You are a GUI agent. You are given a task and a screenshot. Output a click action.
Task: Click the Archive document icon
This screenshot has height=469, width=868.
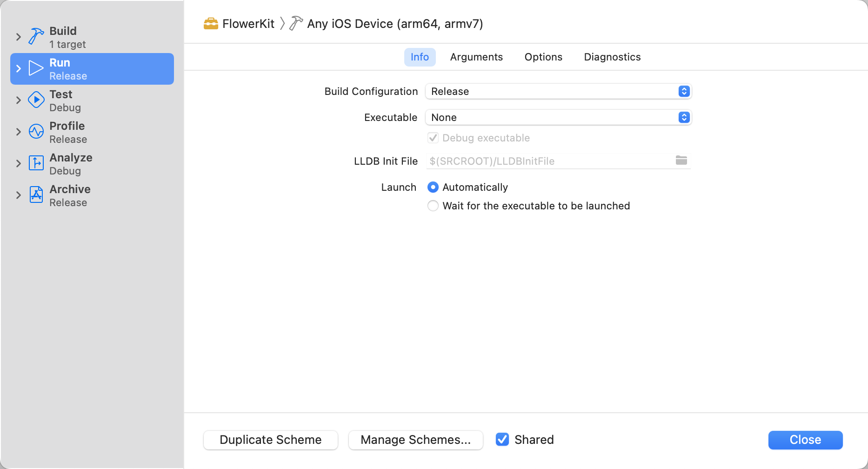coord(36,194)
